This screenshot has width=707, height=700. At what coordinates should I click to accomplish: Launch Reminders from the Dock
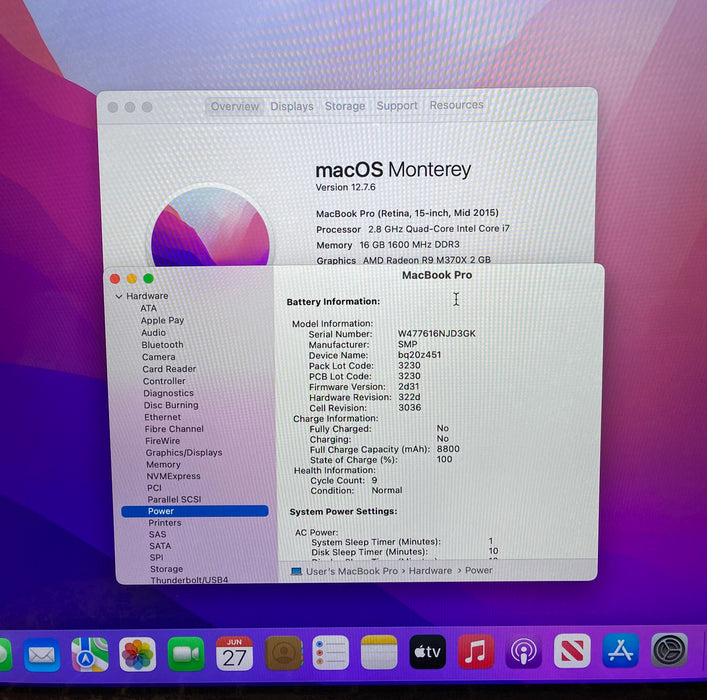[331, 652]
